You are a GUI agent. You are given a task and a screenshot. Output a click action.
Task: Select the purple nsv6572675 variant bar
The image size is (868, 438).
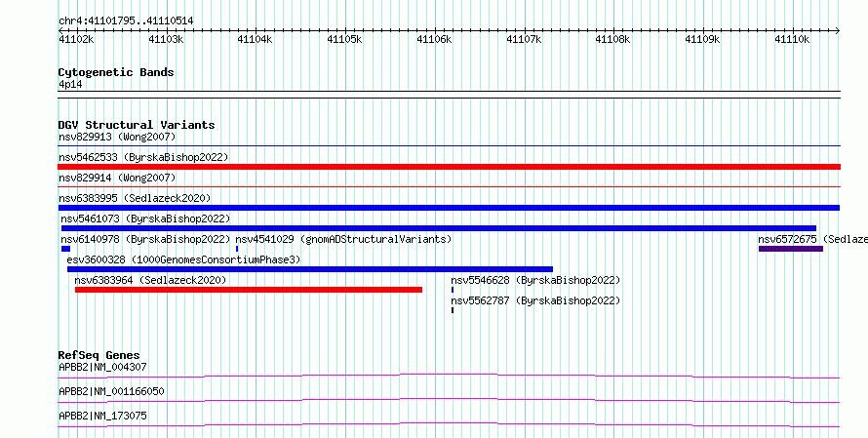791,249
